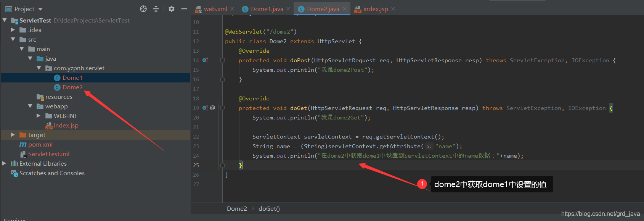Click the @ gutter marker on line 19

[212, 108]
